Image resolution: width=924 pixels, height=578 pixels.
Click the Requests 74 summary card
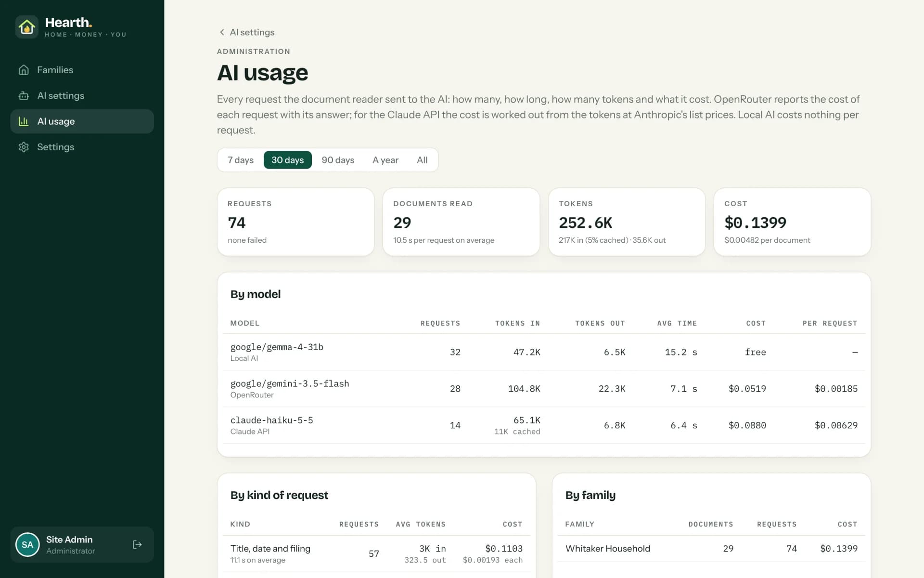(295, 222)
